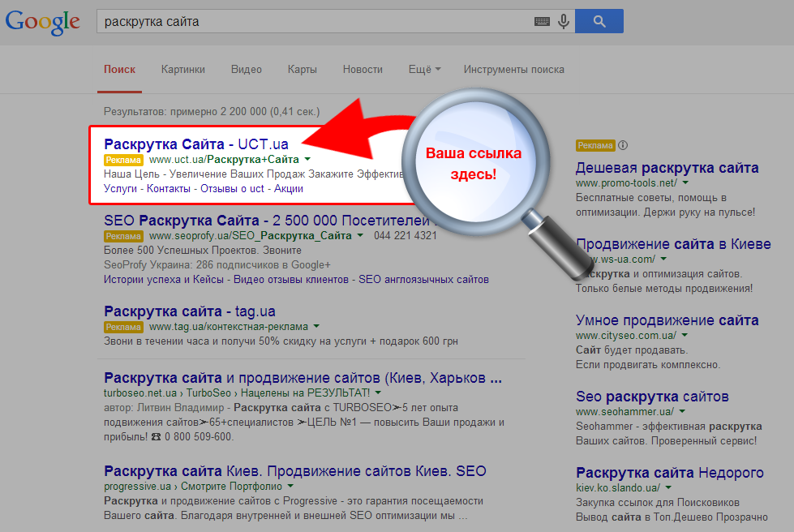The height and width of the screenshot is (532, 794).
Task: Expand arrow next to www.seohammer.ua URL
Action: (x=682, y=411)
